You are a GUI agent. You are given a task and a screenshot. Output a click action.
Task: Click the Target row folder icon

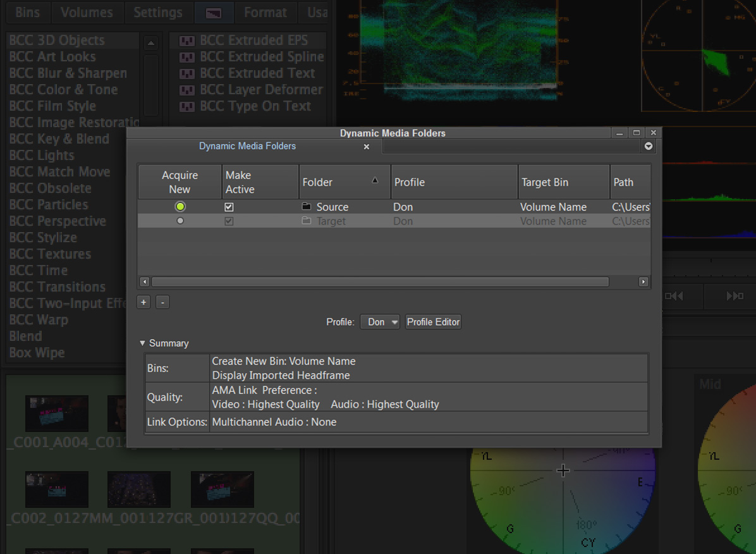coord(306,221)
